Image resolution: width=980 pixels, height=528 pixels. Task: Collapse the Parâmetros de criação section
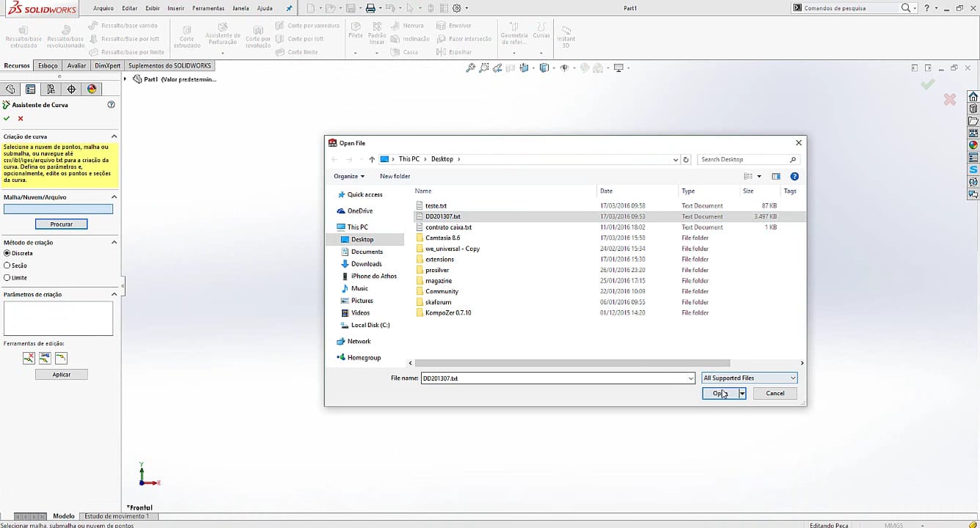coord(114,294)
